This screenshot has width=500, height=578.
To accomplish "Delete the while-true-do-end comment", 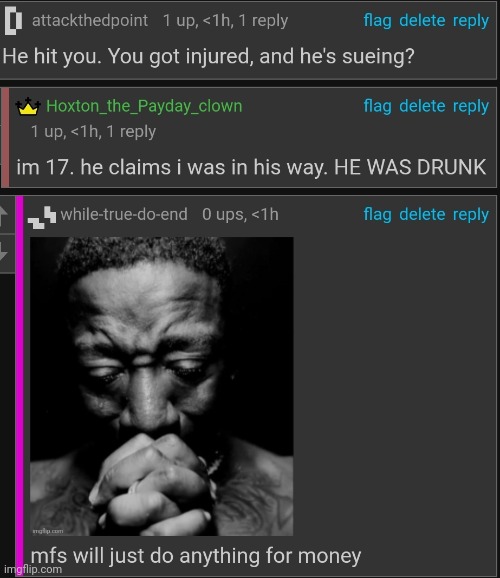I will pyautogui.click(x=422, y=215).
